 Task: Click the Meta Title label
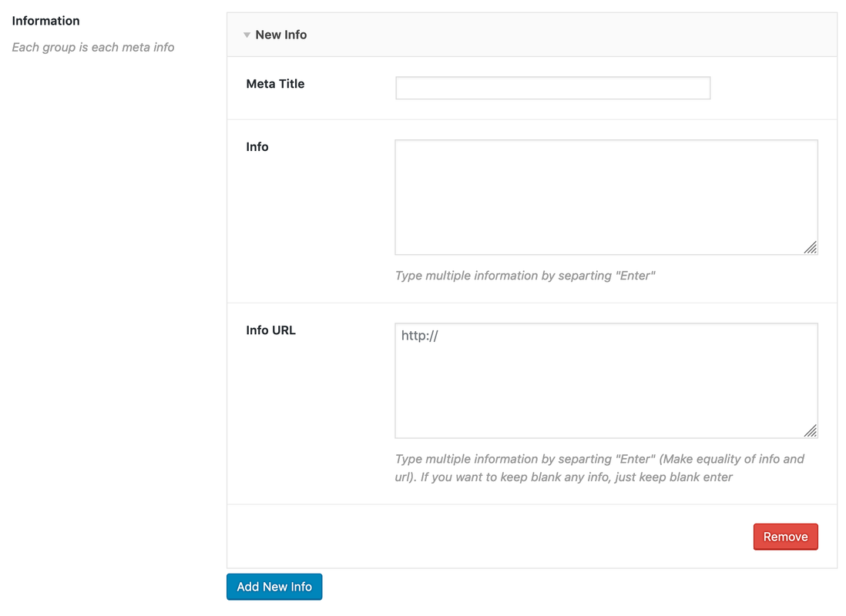point(275,84)
